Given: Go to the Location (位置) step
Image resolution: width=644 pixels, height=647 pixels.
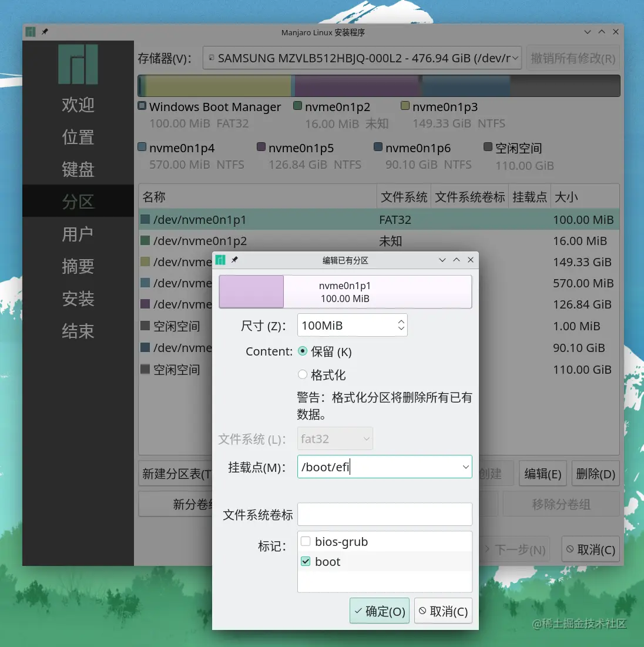Looking at the screenshot, I should [78, 136].
